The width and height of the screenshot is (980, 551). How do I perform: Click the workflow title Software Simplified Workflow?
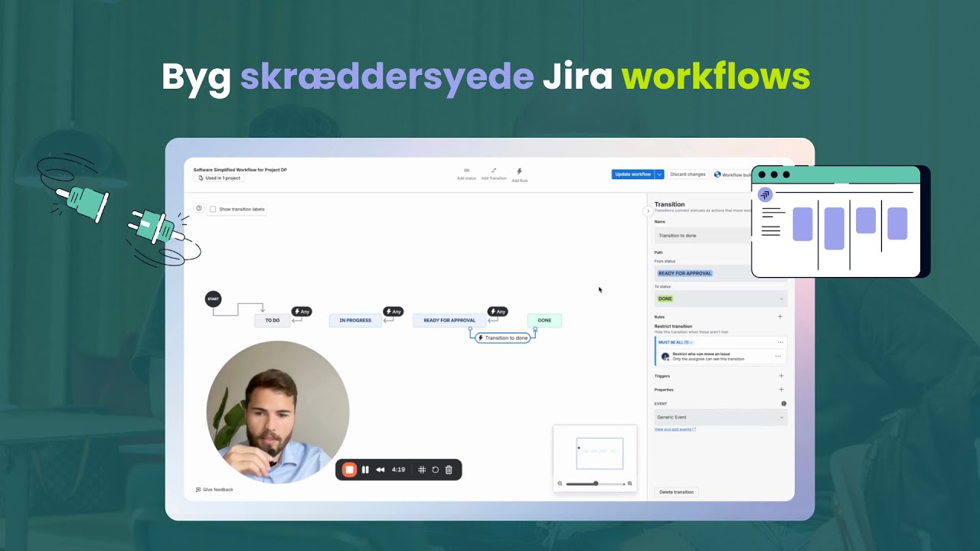pos(240,170)
